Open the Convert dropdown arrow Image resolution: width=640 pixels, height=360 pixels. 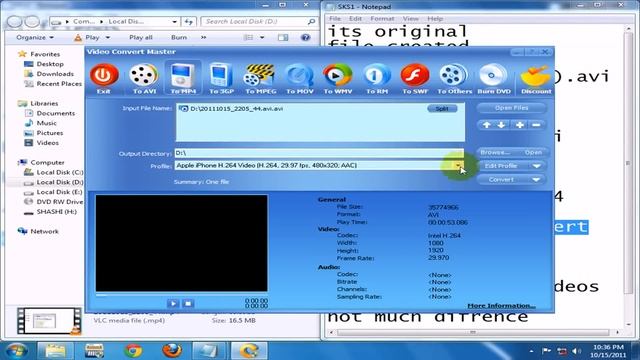coord(537,180)
